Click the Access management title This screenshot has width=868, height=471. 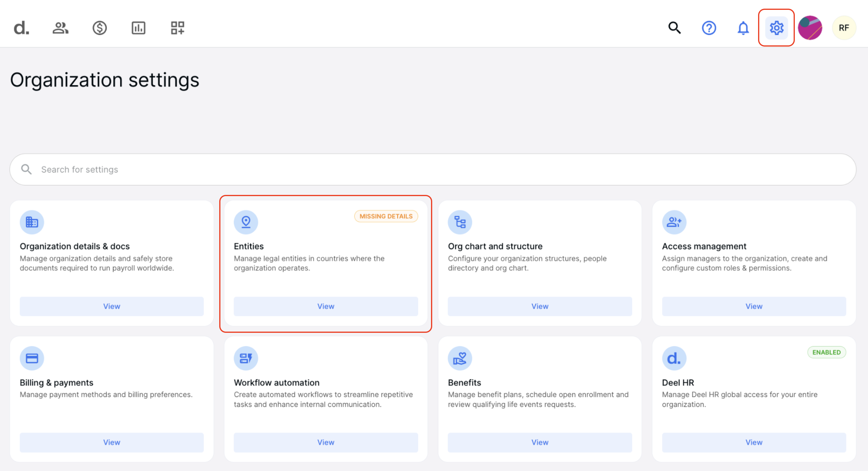[704, 246]
